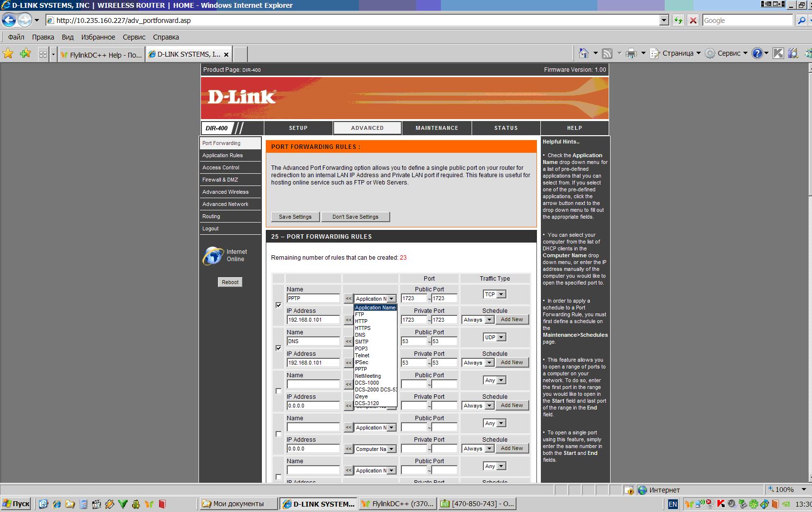Click the Kaspersky K toolbar icon
Screen dimensions: 812x512
[778, 54]
